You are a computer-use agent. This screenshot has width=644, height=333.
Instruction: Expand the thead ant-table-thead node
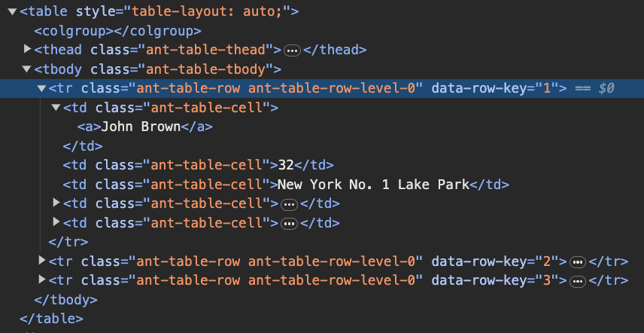28,49
